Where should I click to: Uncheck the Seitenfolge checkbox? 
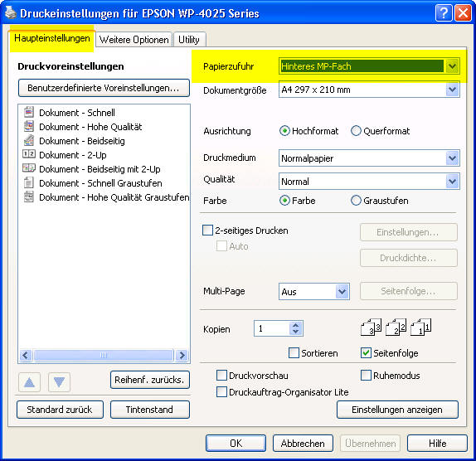366,353
